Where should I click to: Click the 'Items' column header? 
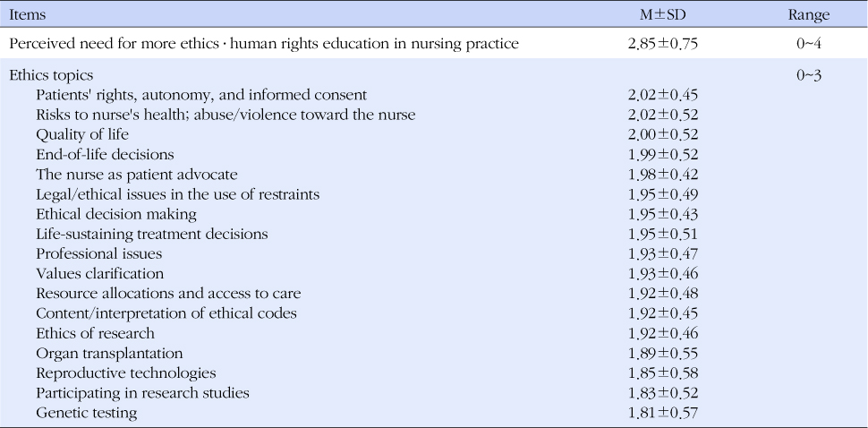(27, 15)
